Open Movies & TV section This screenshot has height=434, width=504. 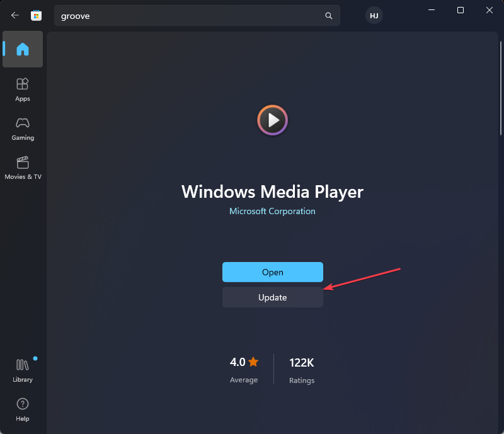coord(23,168)
